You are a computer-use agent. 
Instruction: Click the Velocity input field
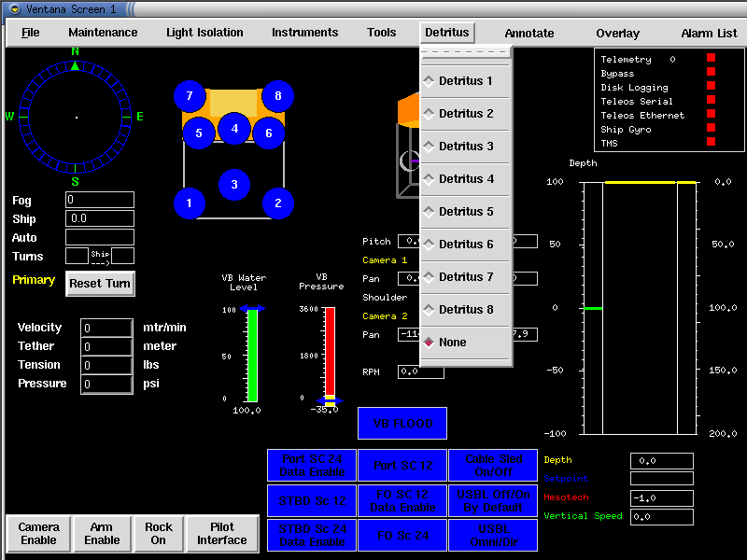pos(106,329)
